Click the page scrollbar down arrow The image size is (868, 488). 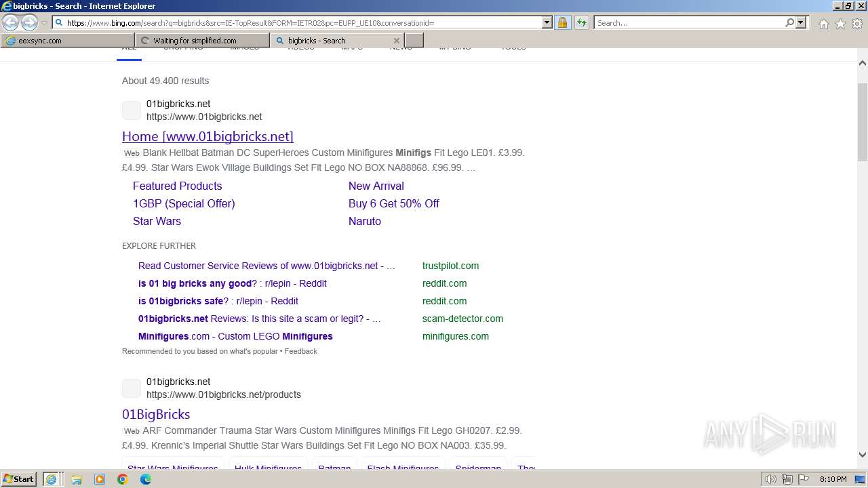click(863, 455)
